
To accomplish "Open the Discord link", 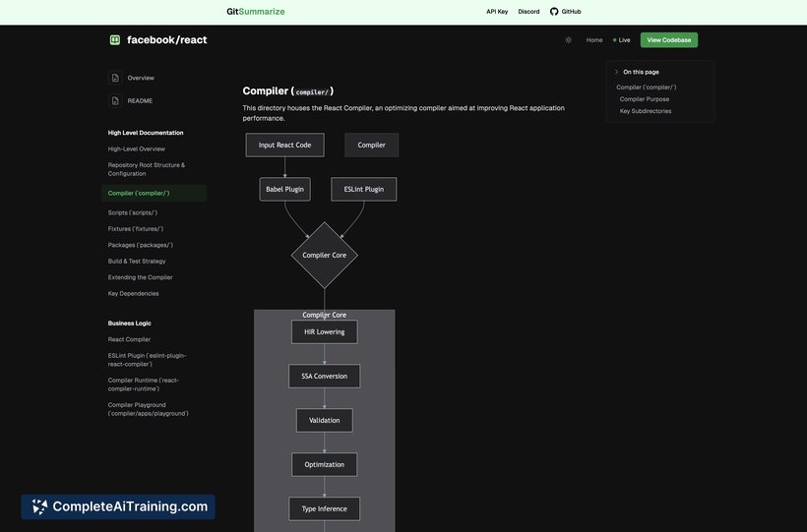I will point(528,12).
